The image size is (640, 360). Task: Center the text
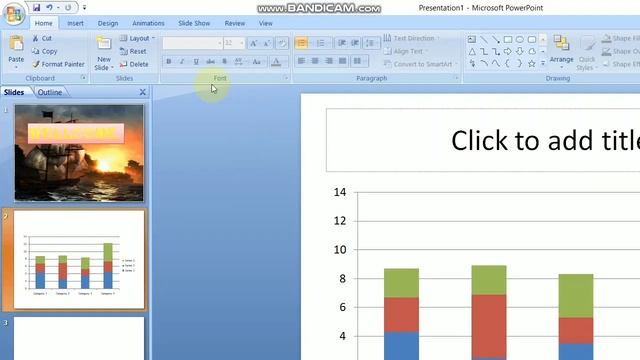(x=315, y=61)
